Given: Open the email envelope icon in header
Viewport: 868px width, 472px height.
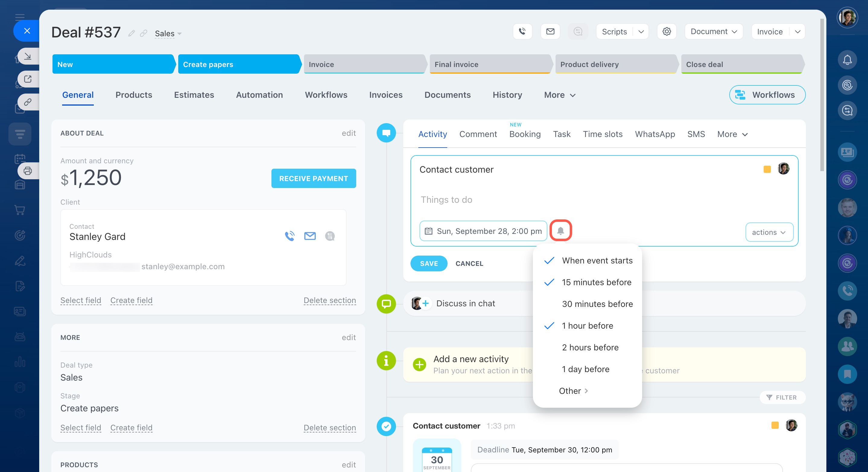Looking at the screenshot, I should click(x=550, y=31).
